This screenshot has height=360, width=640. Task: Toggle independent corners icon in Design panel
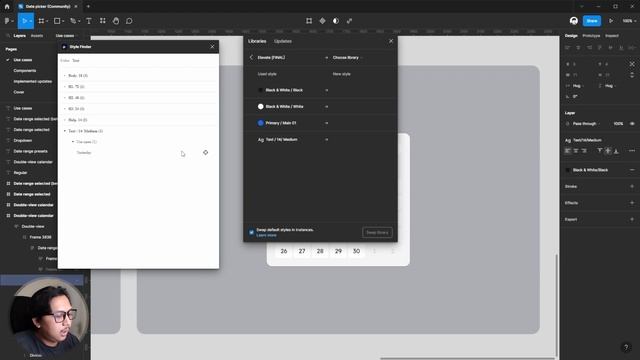(632, 64)
